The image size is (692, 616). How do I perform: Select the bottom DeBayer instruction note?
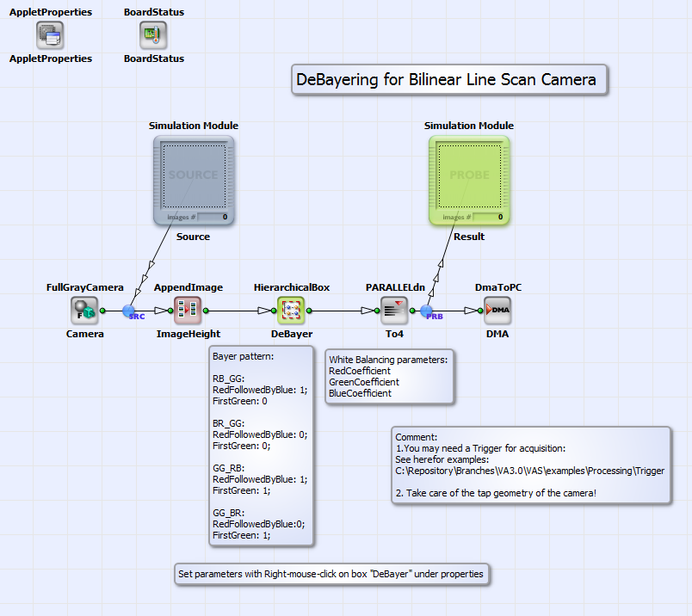331,574
